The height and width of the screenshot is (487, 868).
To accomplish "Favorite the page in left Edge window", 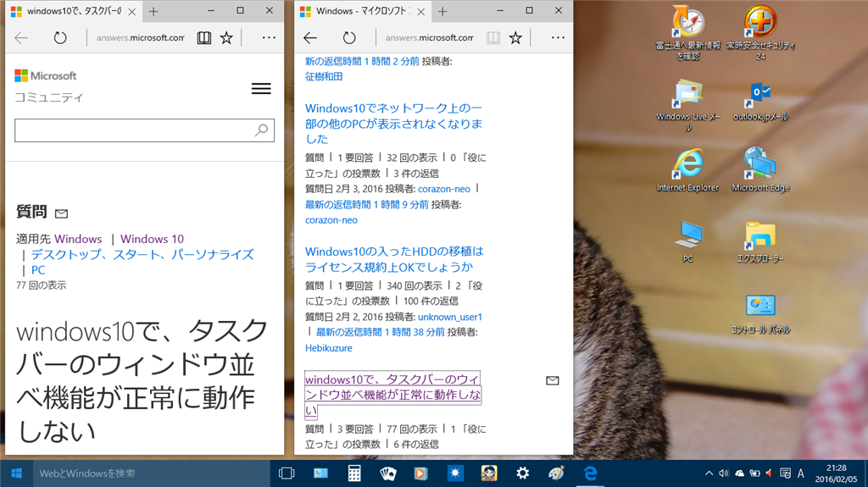I will point(226,37).
